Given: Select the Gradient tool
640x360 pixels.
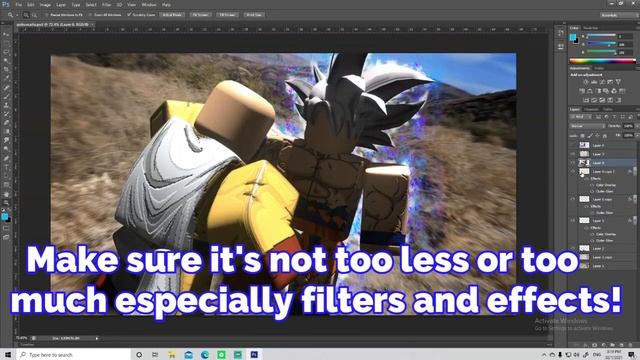Looking at the screenshot, I should tap(6, 131).
